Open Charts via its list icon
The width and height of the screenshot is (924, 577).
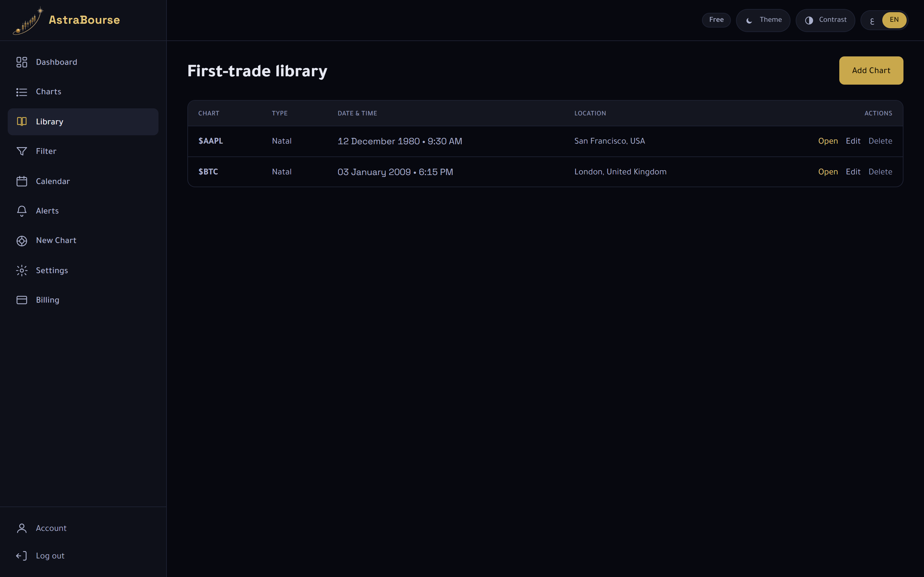[x=22, y=92]
